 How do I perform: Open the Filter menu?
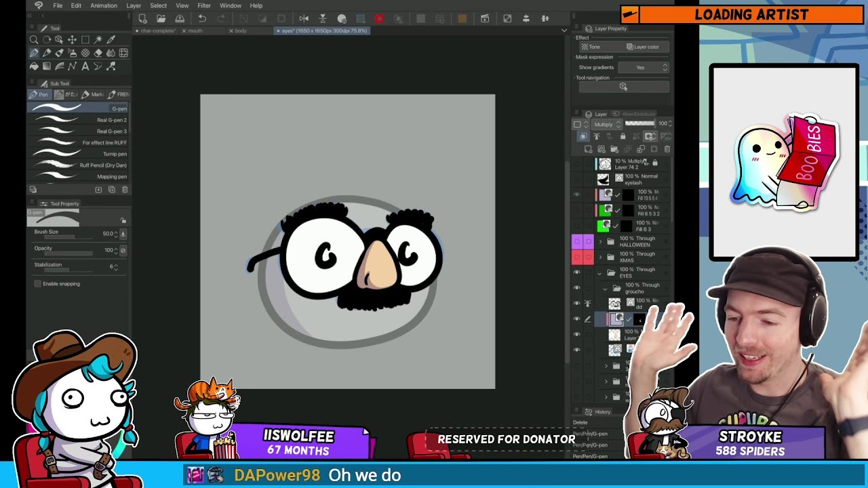click(x=204, y=5)
